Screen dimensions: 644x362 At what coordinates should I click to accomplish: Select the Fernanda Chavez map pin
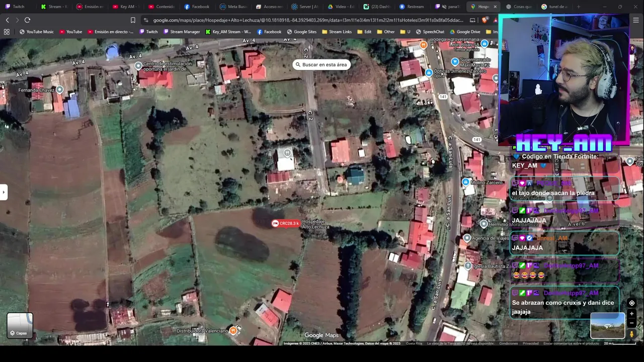click(x=59, y=89)
